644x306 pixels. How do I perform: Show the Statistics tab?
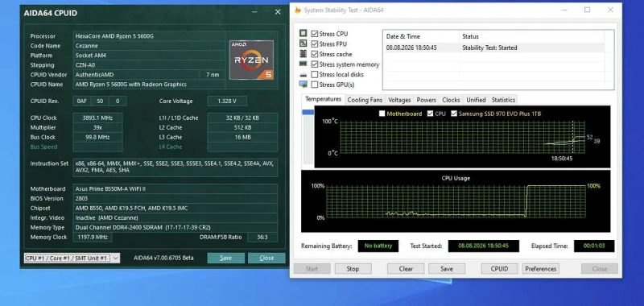tap(503, 100)
